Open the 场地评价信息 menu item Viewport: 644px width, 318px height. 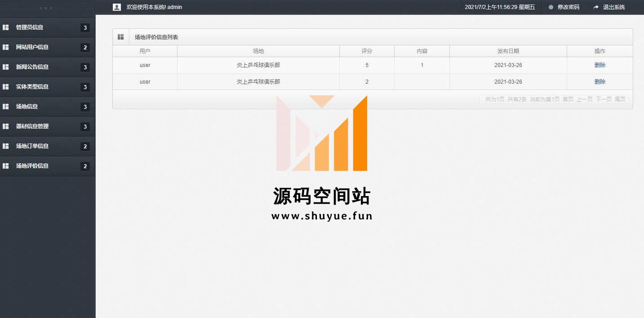pyautogui.click(x=32, y=166)
